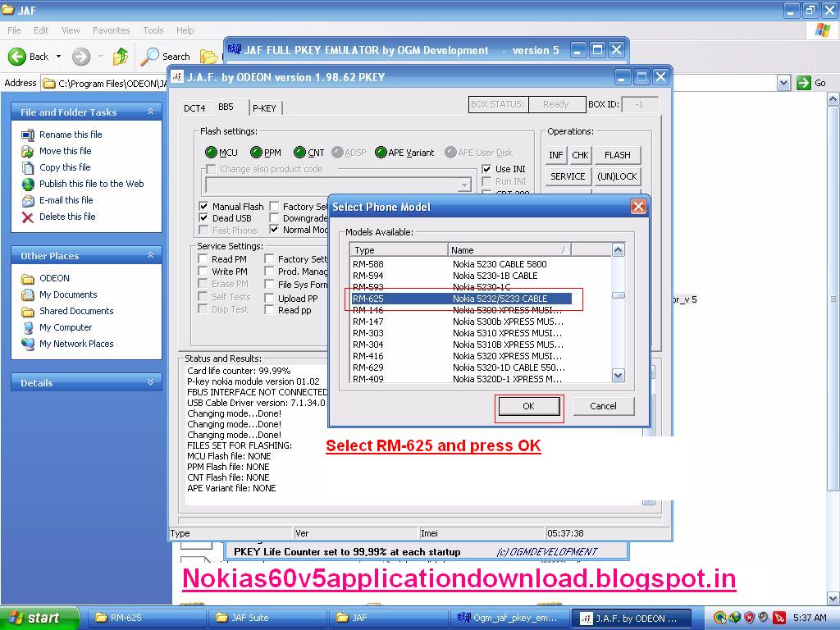The width and height of the screenshot is (840, 630).
Task: Click the Forward arrow in Explorer toolbar
Action: [81, 57]
